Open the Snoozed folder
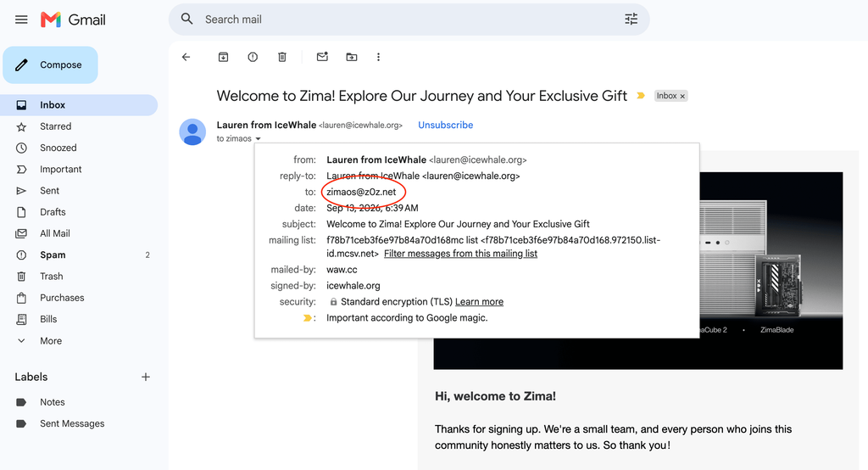868x470 pixels. 79,148
